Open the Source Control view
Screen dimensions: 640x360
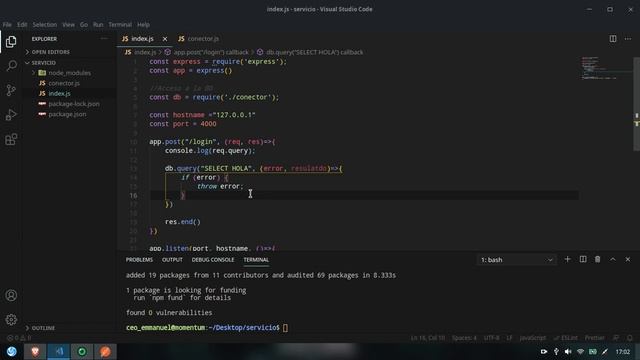pyautogui.click(x=11, y=90)
